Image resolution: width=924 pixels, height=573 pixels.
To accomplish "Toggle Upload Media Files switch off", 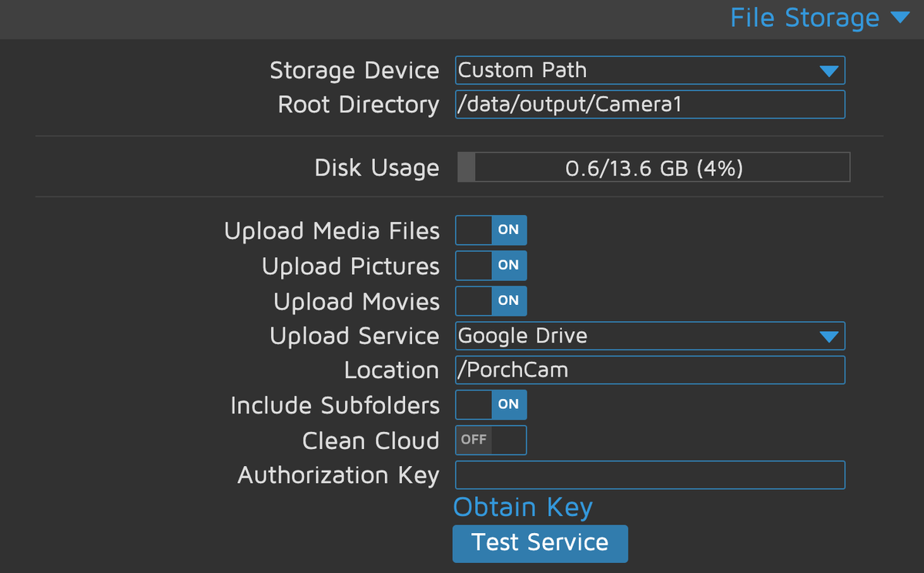I will pos(491,230).
